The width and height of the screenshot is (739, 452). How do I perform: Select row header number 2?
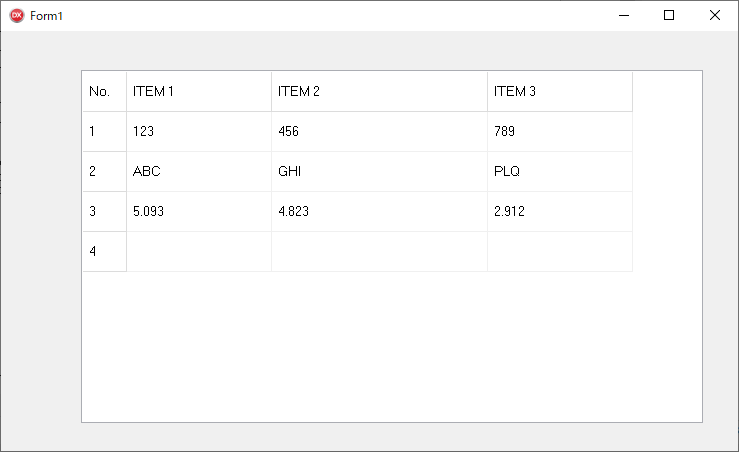[x=104, y=172]
